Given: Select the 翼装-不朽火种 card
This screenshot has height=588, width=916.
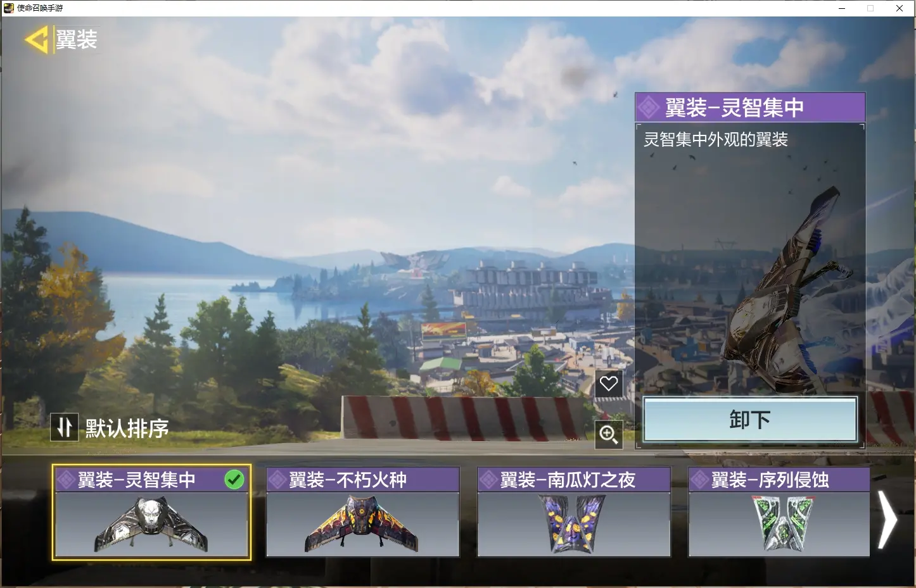Looking at the screenshot, I should [362, 512].
